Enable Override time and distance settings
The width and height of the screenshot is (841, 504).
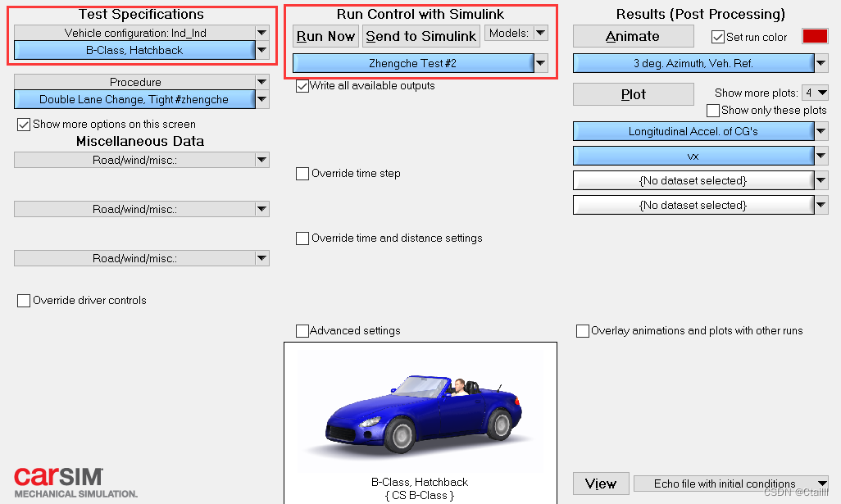pos(302,238)
